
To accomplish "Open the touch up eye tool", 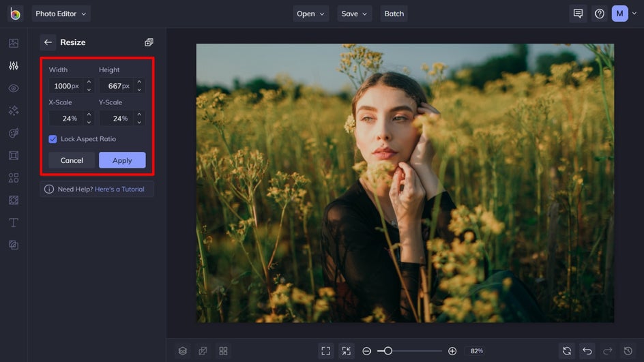I will point(14,88).
